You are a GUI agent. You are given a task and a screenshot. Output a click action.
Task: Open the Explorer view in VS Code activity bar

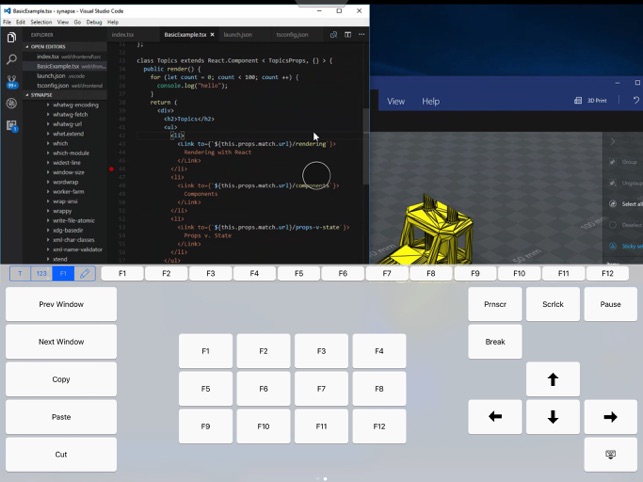[11, 38]
